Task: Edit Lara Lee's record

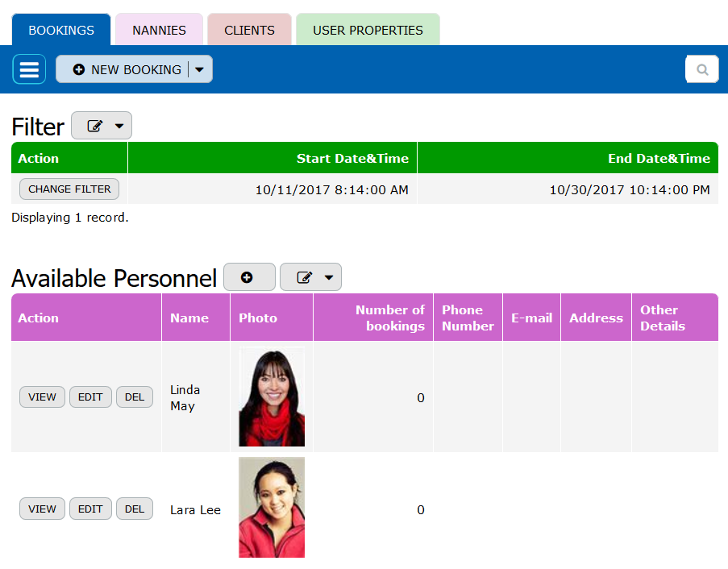Action: (x=90, y=509)
